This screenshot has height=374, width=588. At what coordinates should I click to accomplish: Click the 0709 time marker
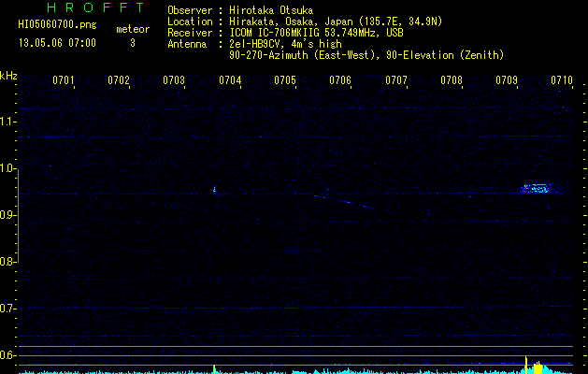(x=507, y=80)
